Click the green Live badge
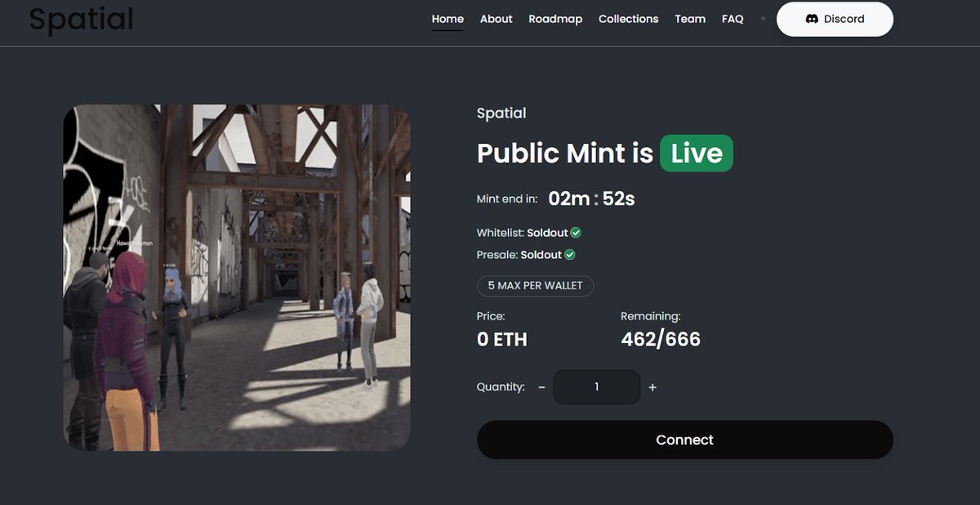The width and height of the screenshot is (980, 505). pos(697,154)
